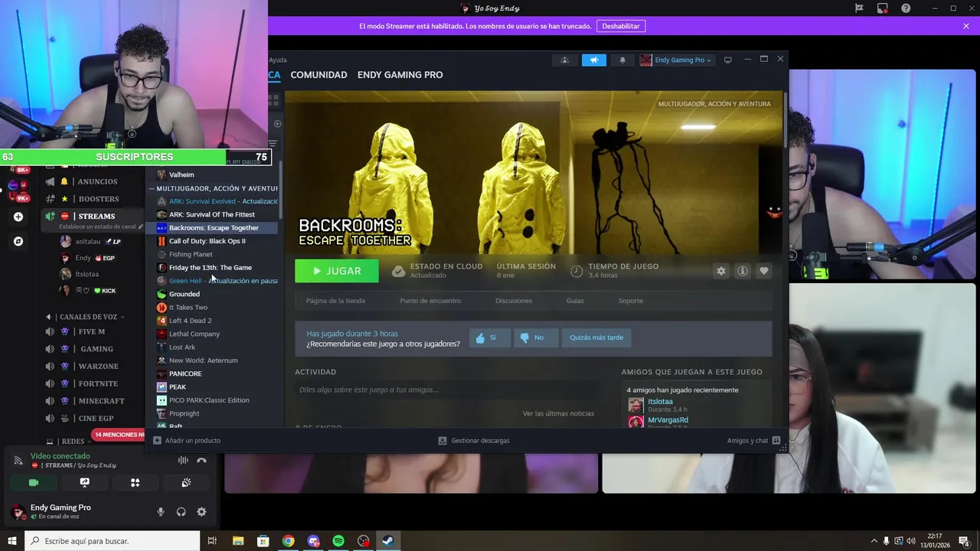The height and width of the screenshot is (551, 980).
Task: Dismiss the purple streamer mode banner
Action: pyautogui.click(x=966, y=26)
